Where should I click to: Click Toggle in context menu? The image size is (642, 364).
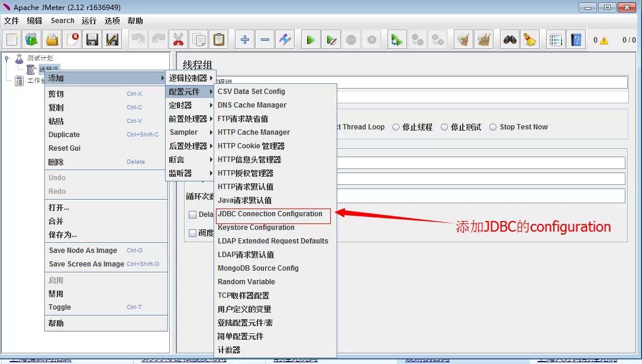coord(106,307)
